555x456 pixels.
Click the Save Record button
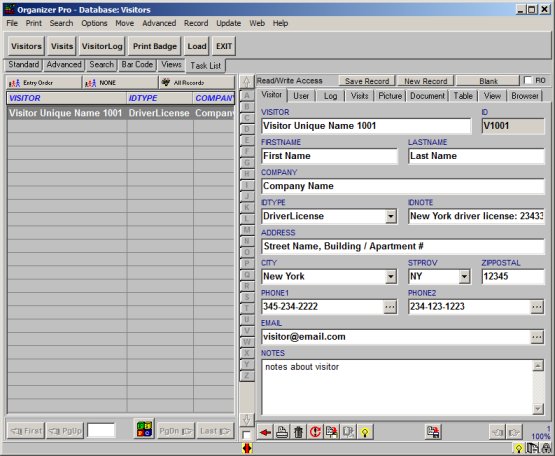(367, 81)
